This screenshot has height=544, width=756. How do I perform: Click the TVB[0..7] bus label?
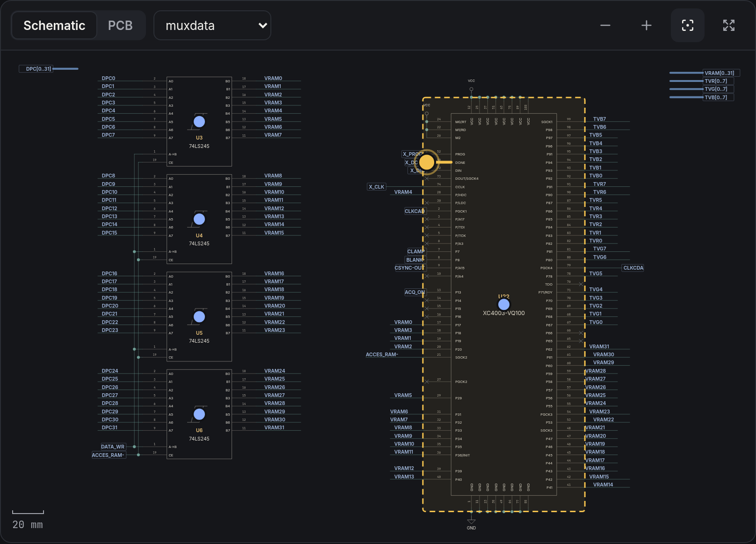pos(718,97)
